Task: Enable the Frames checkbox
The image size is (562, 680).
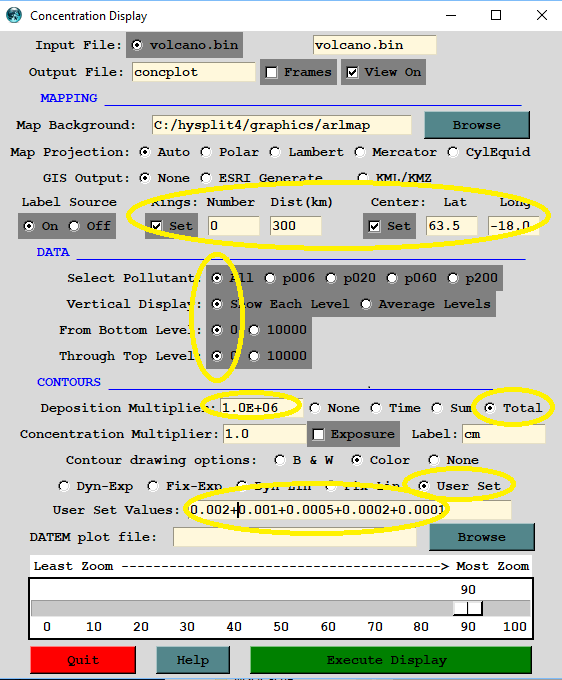Action: [271, 72]
